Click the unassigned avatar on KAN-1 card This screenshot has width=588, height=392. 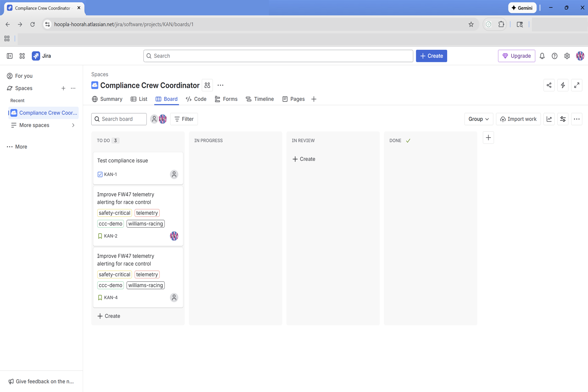[x=174, y=174]
